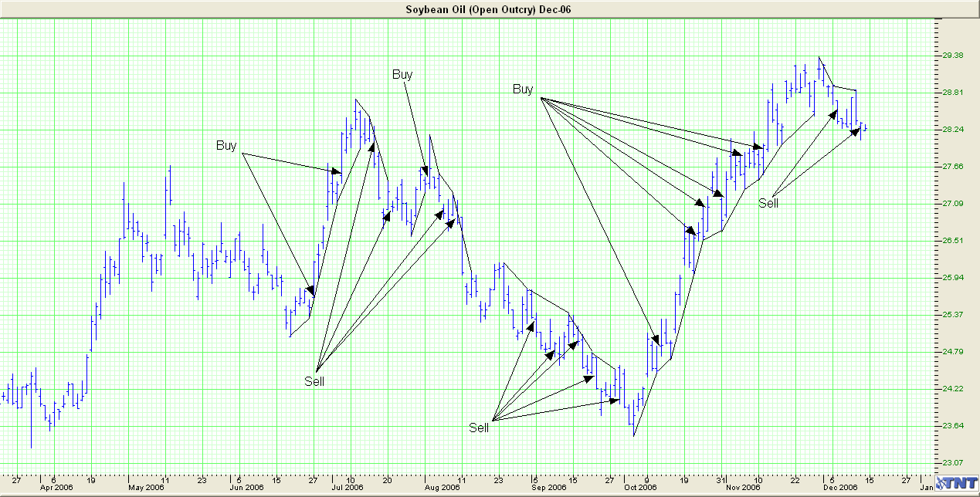Click the Apr 2006 date label
The width and height of the screenshot is (980, 497).
tap(56, 488)
